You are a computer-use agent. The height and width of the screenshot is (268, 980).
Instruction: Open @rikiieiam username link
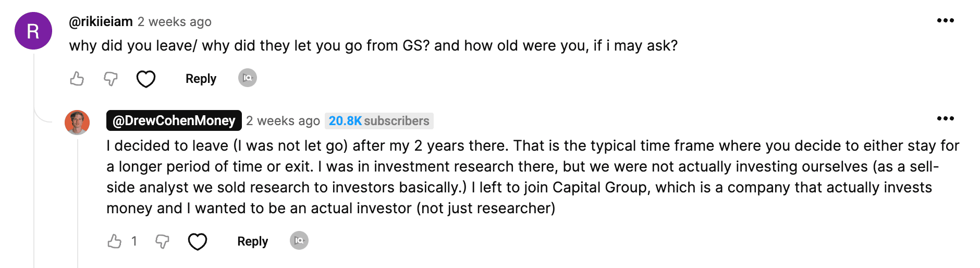pyautogui.click(x=101, y=21)
